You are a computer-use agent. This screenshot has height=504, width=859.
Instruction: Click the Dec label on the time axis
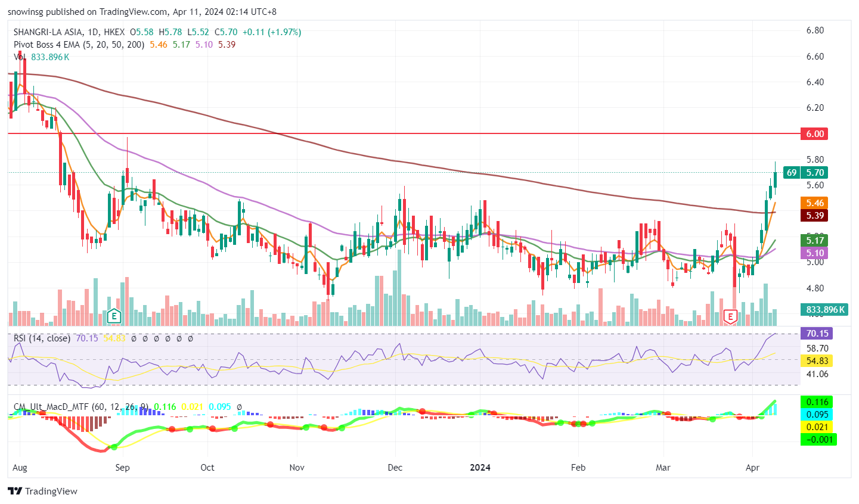coord(395,468)
